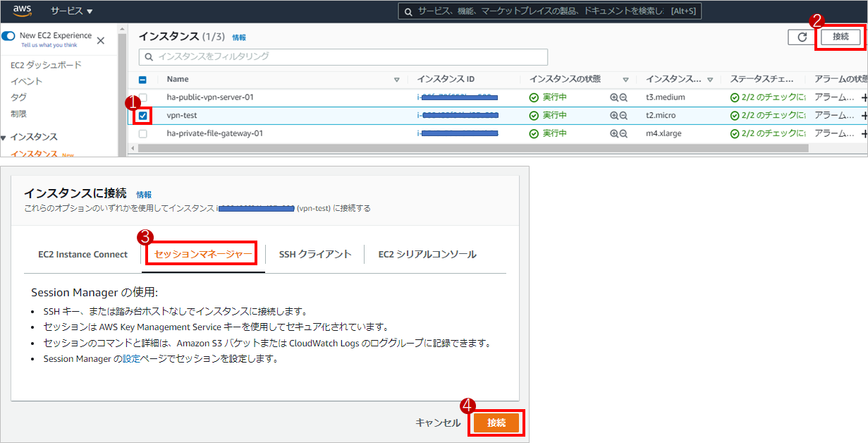Click the top 接続 button
The image size is (868, 443).
coord(841,37)
